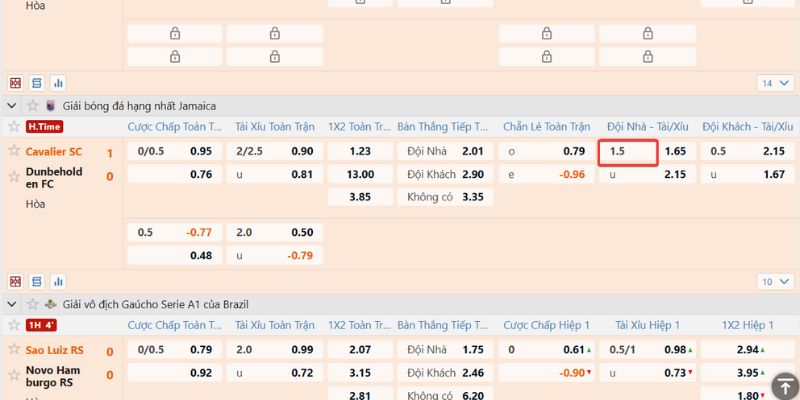Screen dimensions: 800x400
Task: Click the scoreboard icon above the Jamaica league
Action: pyautogui.click(x=15, y=83)
